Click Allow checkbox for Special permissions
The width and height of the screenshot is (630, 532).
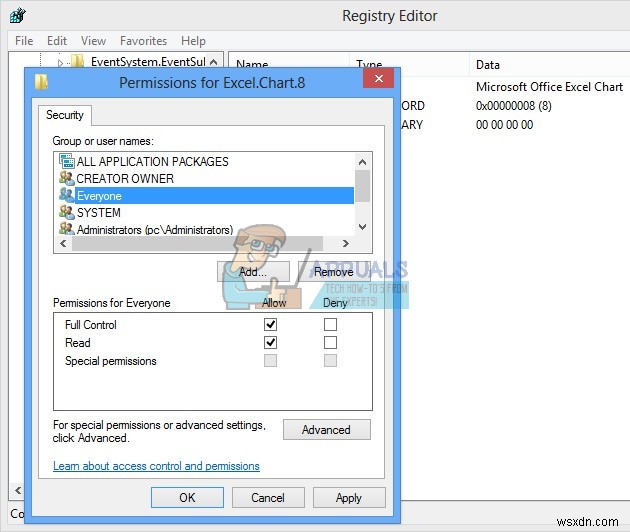pos(270,360)
